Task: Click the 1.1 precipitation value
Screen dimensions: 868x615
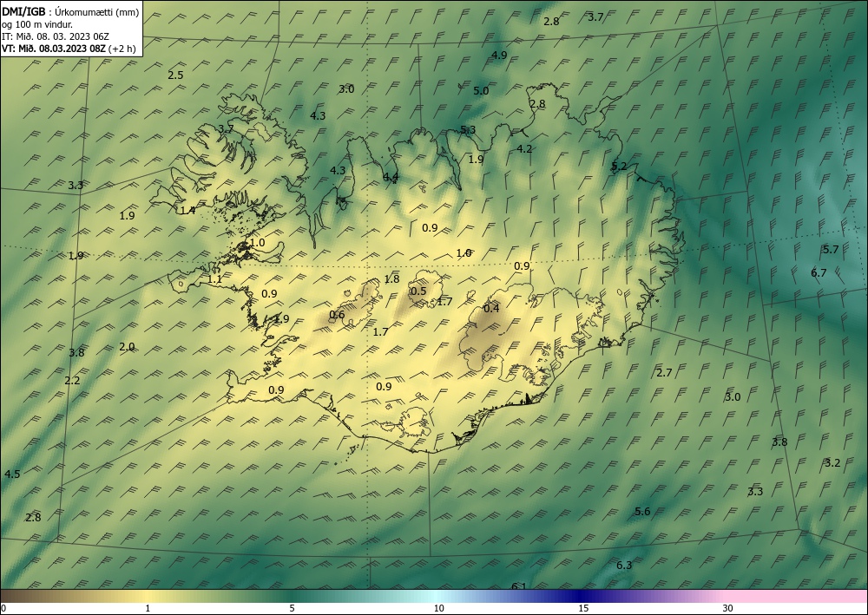Action: pyautogui.click(x=214, y=280)
